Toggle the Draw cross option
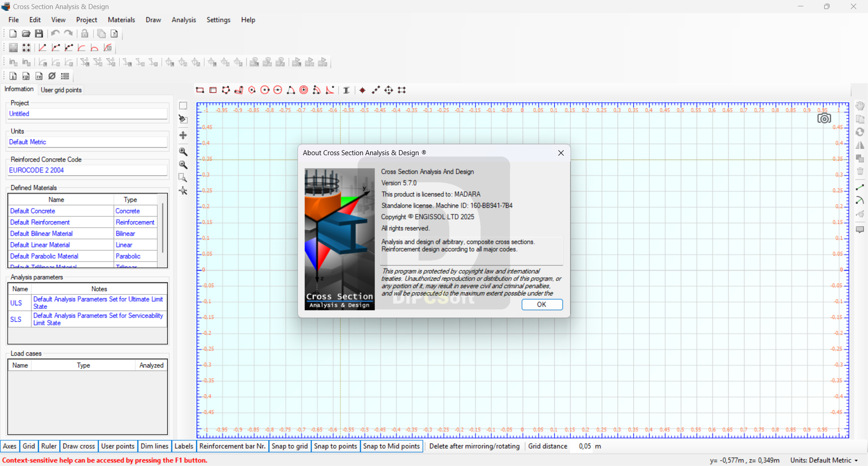 (79, 446)
